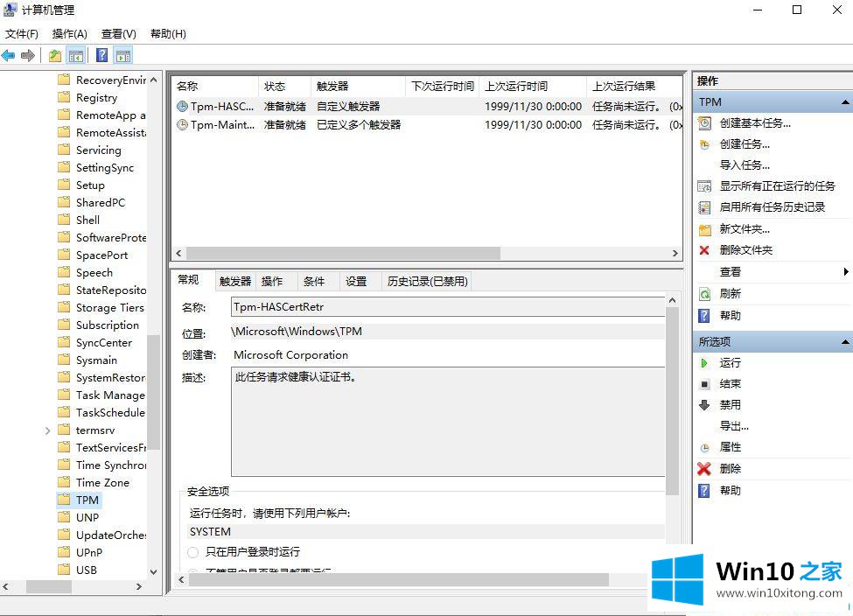Viewport: 853px width, 616px height.
Task: Click the TPM folder icon in tree
Action: tap(64, 500)
